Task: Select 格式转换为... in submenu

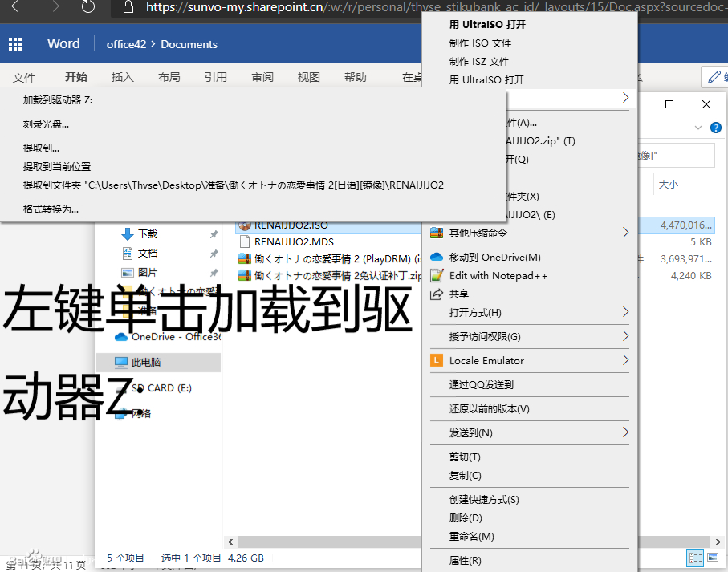Action: 250,209
